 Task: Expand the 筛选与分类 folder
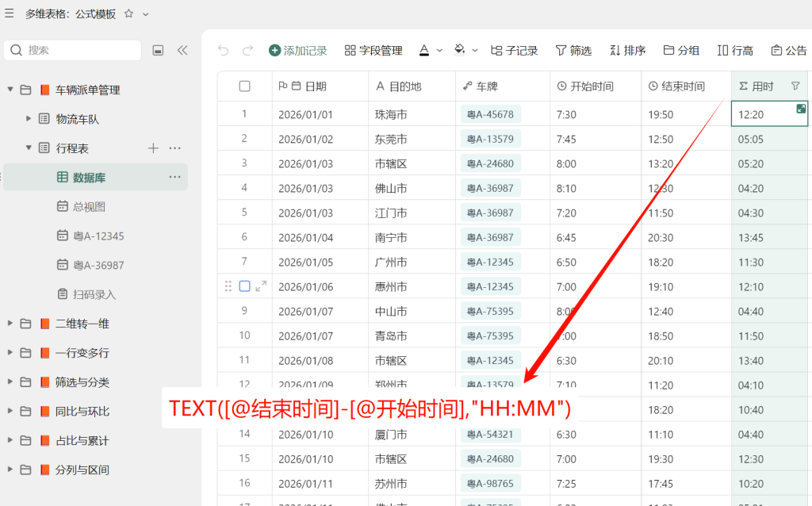point(10,381)
